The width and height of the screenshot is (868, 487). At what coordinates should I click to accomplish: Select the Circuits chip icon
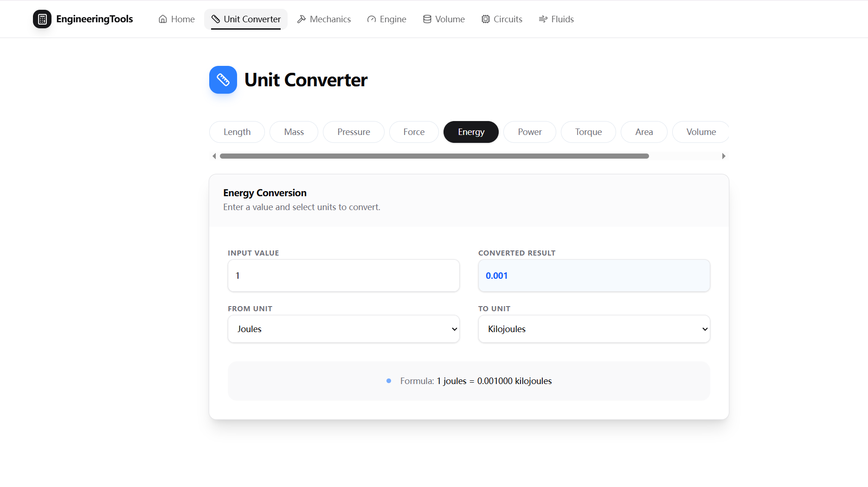coord(485,19)
